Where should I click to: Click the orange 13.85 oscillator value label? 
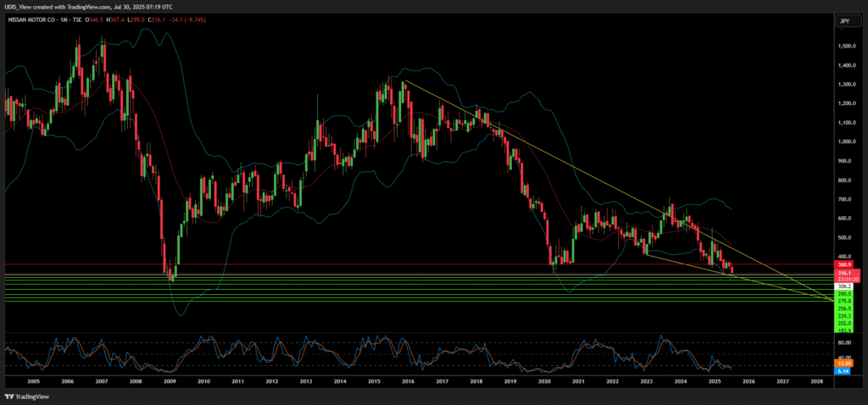point(843,363)
